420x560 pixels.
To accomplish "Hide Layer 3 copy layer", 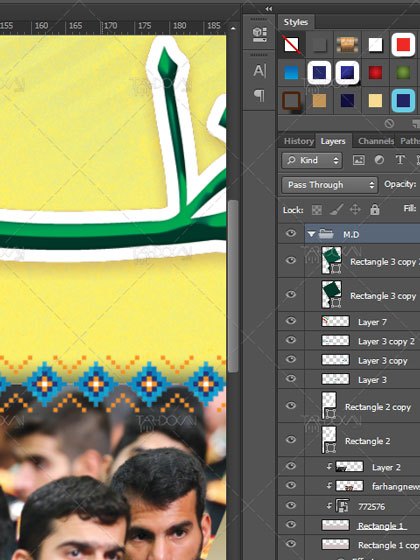I will [291, 359].
